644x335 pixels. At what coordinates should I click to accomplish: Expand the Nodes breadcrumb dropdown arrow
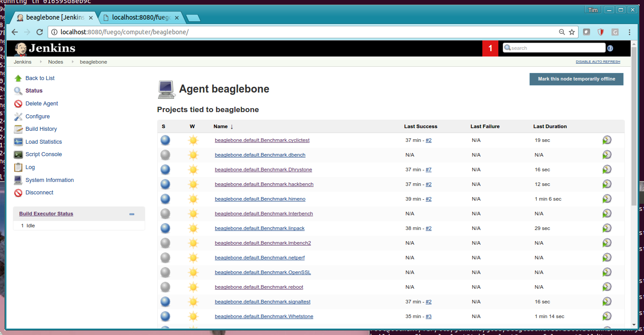(x=73, y=62)
